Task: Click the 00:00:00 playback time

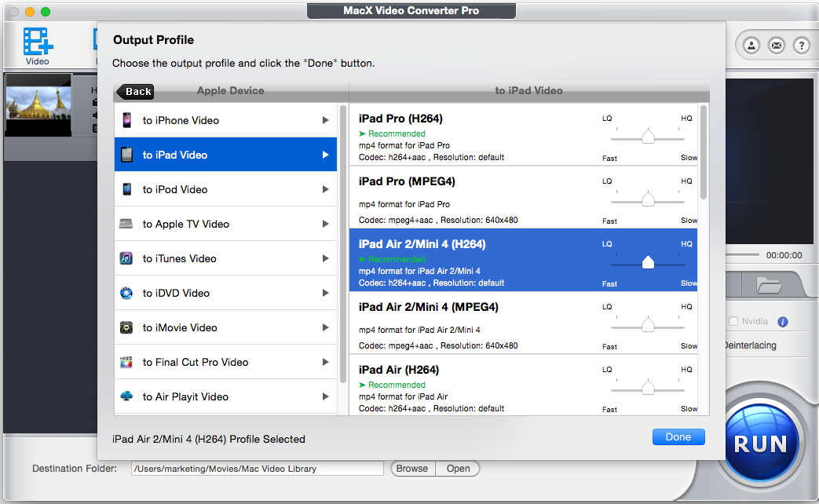Action: (x=784, y=255)
